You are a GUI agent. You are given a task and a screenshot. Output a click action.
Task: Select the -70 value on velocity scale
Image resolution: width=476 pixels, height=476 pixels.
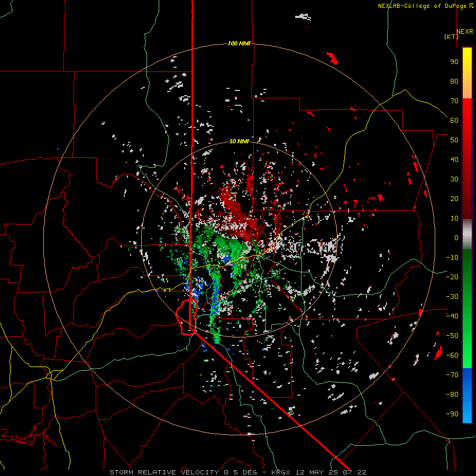[452, 375]
